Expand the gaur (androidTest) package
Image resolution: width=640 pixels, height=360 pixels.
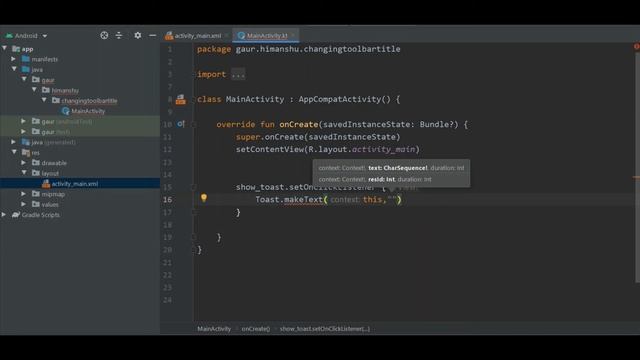pos(24,121)
